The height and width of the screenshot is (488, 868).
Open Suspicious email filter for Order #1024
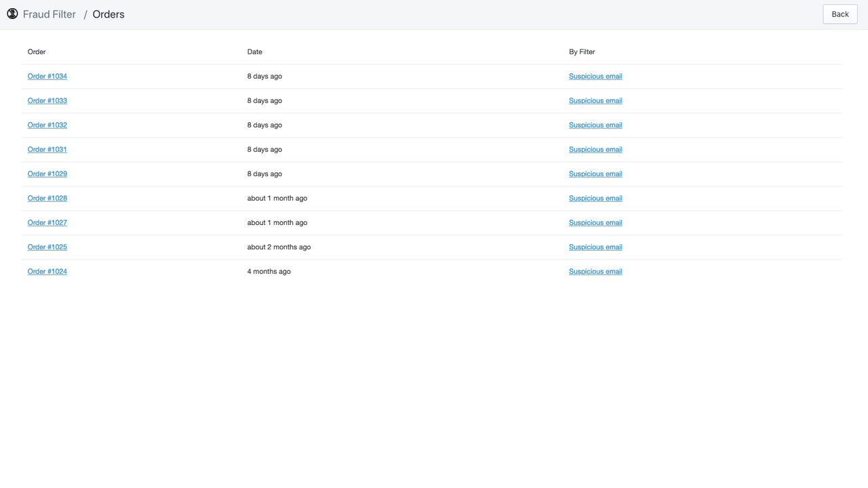click(x=595, y=271)
